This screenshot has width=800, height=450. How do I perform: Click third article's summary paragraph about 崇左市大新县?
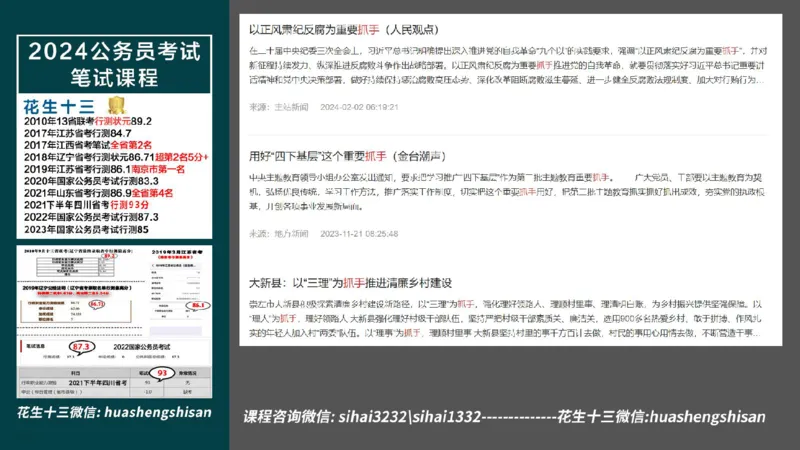(506, 318)
